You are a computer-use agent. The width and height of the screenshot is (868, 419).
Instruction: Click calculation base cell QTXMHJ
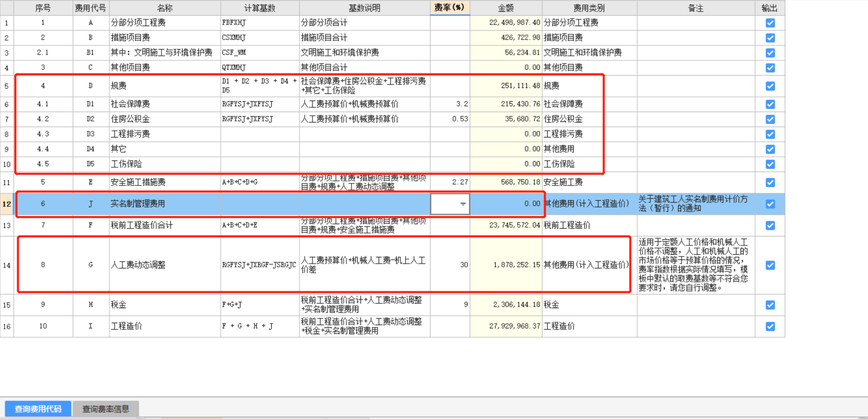260,67
